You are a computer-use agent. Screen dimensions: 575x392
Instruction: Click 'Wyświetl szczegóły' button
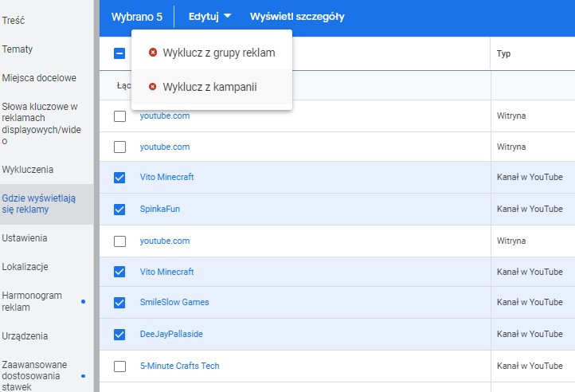[297, 17]
